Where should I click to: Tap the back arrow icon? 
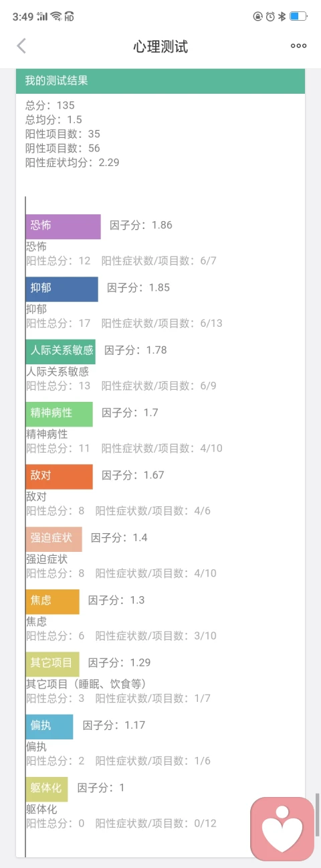pyautogui.click(x=21, y=46)
